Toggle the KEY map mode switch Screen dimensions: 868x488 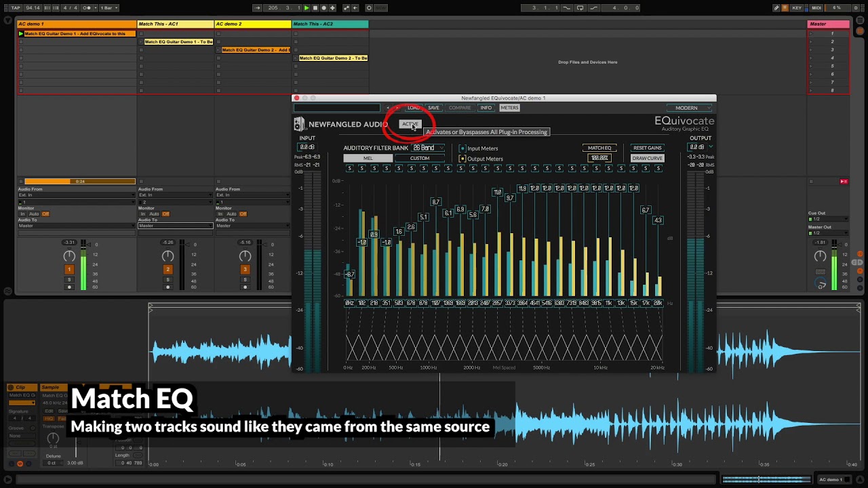pyautogui.click(x=797, y=8)
